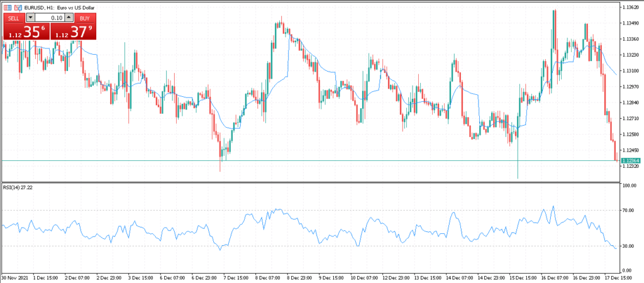Click the current price tag 1.12364

coord(631,161)
